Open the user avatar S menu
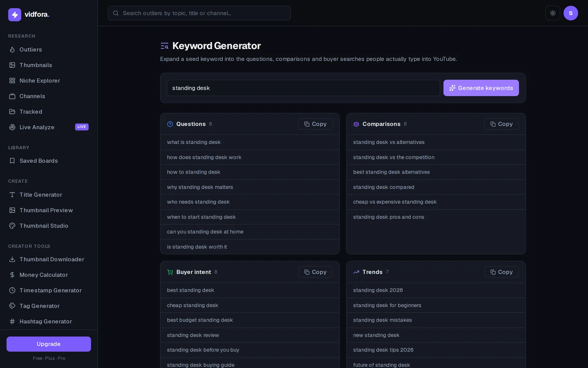Screen dimensions: 588x368 tap(571, 13)
